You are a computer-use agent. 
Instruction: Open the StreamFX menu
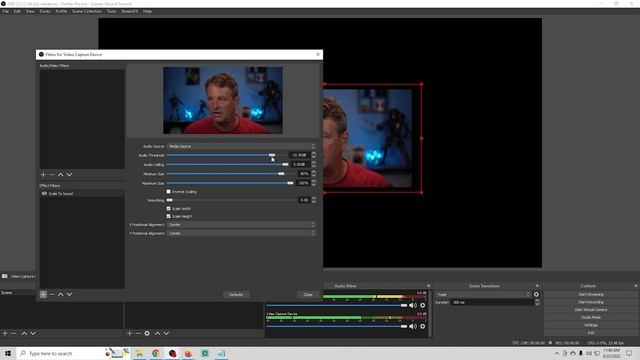coord(129,11)
